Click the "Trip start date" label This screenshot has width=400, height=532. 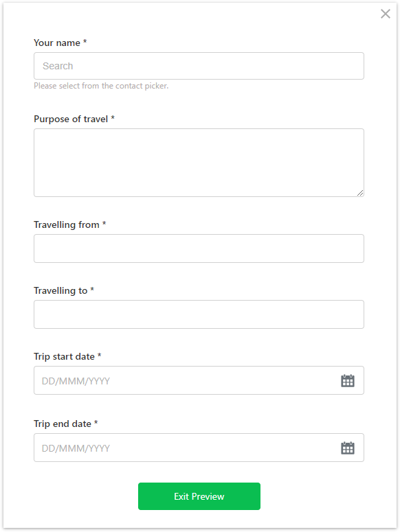coord(64,356)
